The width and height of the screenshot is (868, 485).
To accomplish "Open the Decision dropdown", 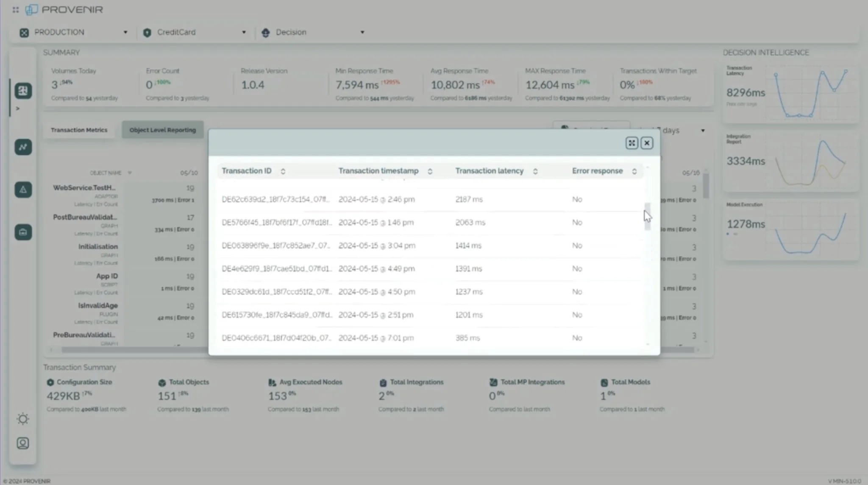I will point(314,32).
